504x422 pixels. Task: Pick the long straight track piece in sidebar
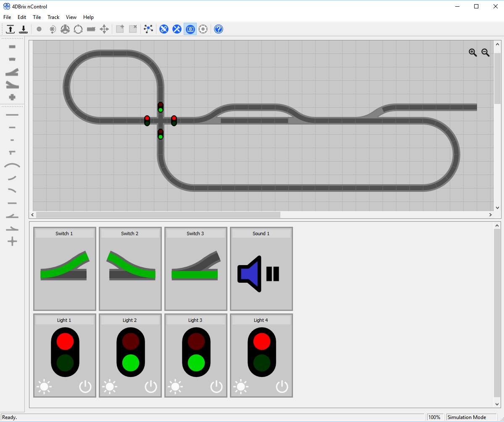tap(12, 115)
